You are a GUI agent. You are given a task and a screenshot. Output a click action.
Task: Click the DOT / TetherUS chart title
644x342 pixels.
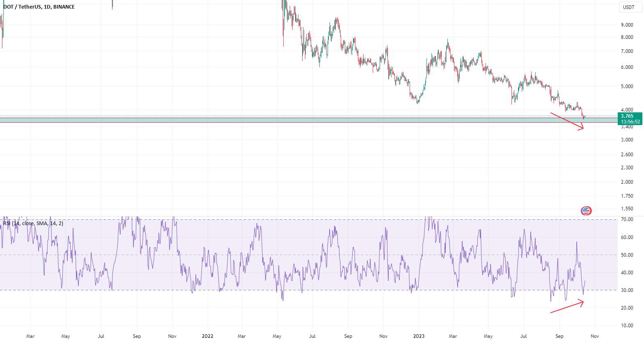tap(39, 7)
